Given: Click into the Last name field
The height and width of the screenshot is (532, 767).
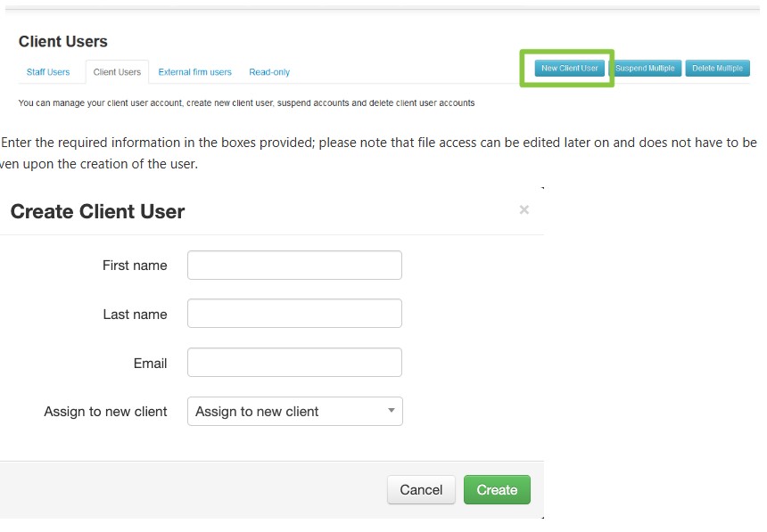Looking at the screenshot, I should click(294, 314).
